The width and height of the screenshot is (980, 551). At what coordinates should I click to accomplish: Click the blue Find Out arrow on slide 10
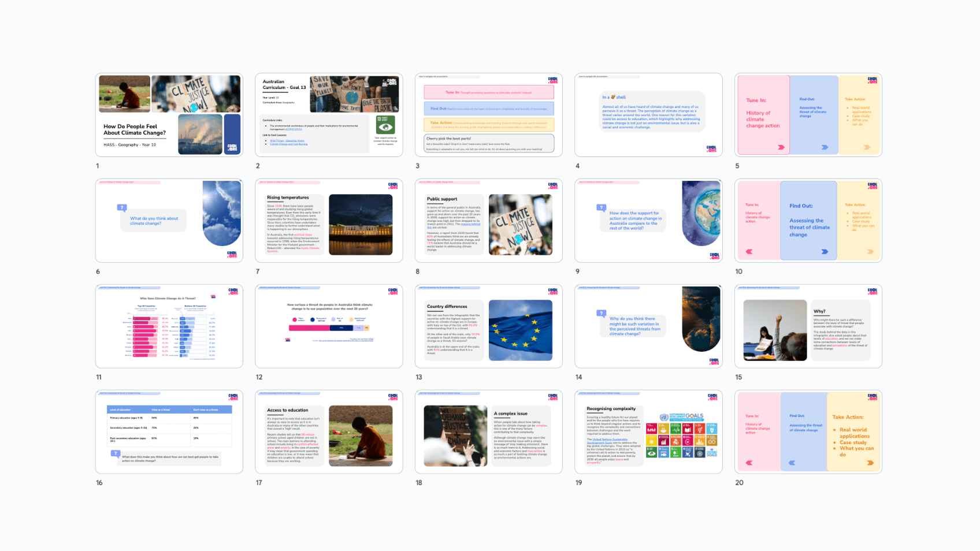825,252
